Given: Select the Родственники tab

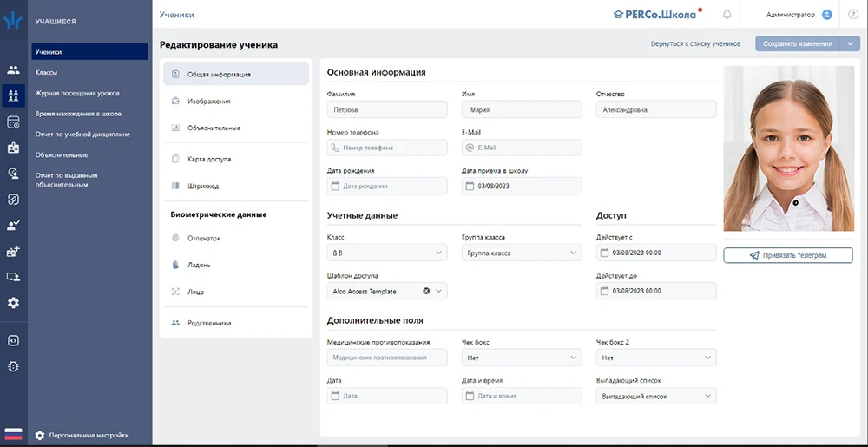Looking at the screenshot, I should point(209,323).
